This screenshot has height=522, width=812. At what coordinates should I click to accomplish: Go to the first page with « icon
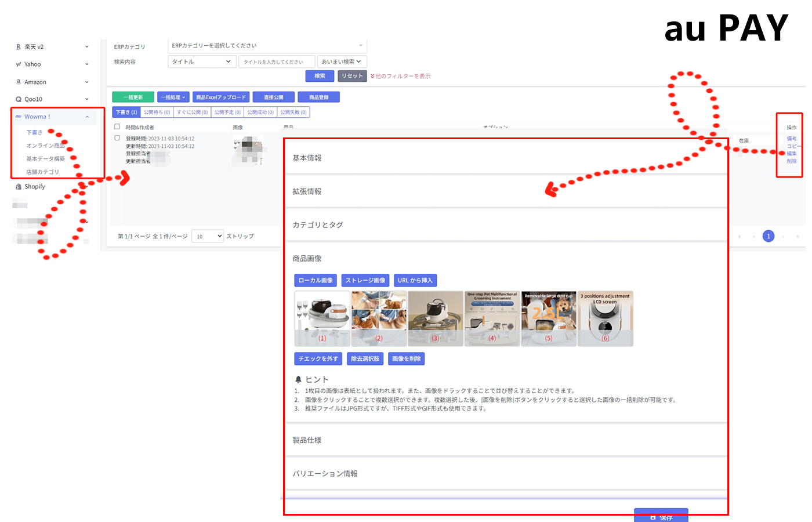(739, 237)
